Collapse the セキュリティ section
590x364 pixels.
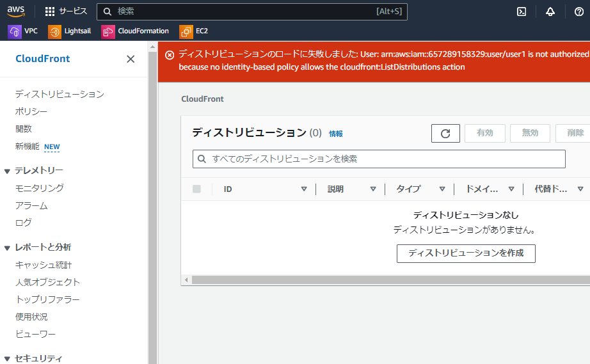7,358
